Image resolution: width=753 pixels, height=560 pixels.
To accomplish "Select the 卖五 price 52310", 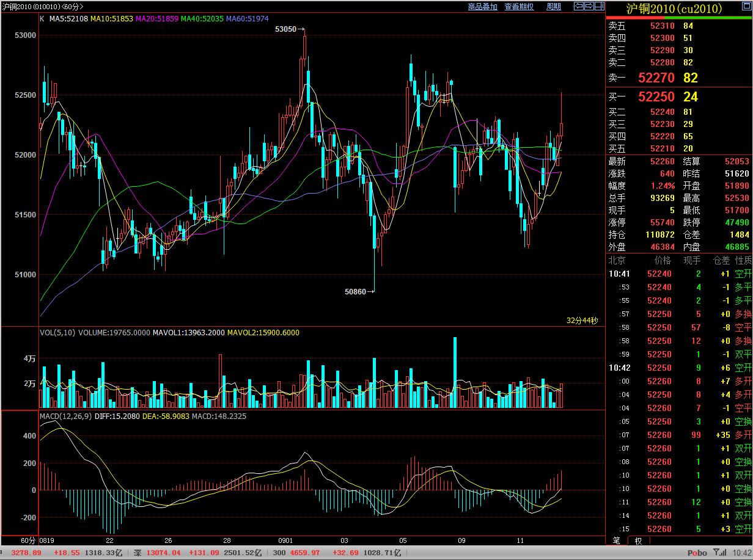I will point(663,26).
